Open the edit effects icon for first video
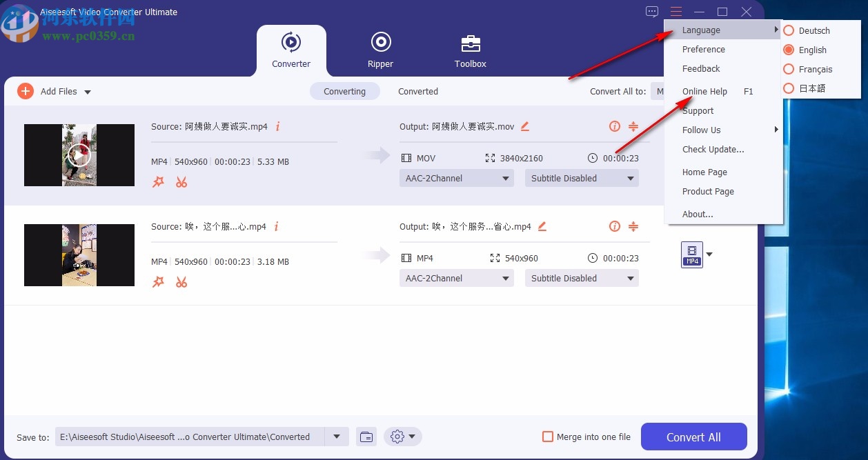868x460 pixels. (x=158, y=181)
